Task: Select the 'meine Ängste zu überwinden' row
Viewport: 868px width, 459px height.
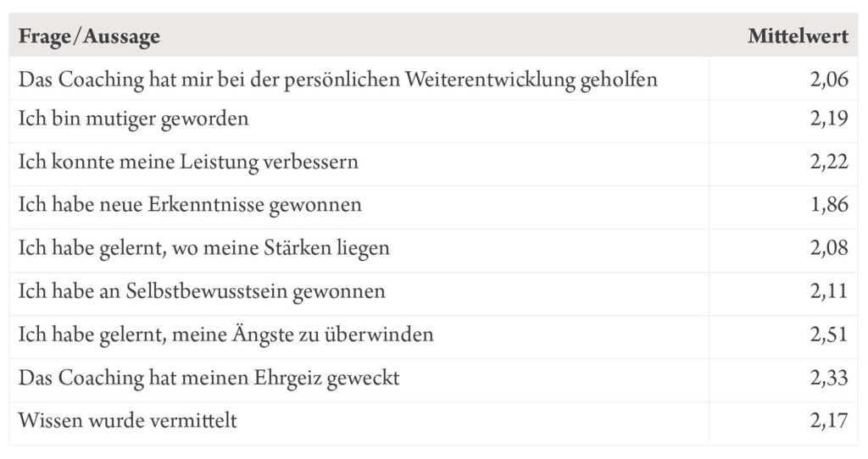Action: [x=433, y=337]
